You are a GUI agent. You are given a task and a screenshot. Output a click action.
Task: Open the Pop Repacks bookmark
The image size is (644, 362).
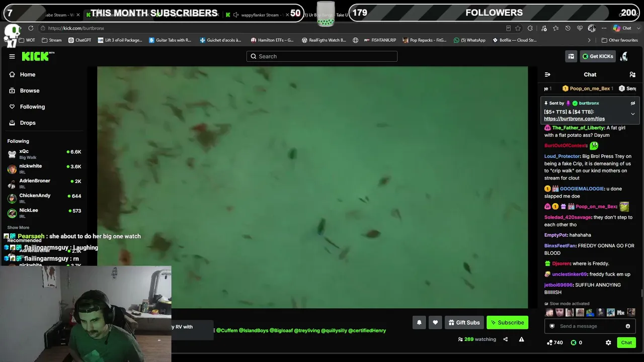click(x=425, y=40)
